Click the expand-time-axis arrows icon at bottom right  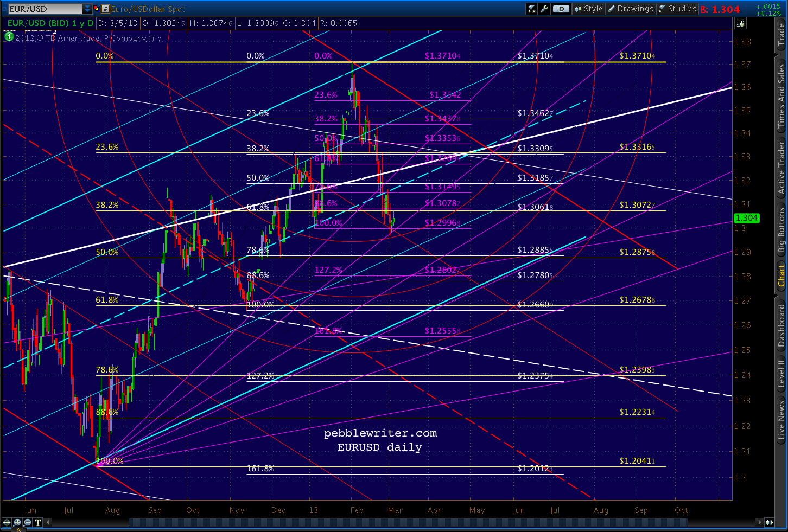tap(770, 523)
